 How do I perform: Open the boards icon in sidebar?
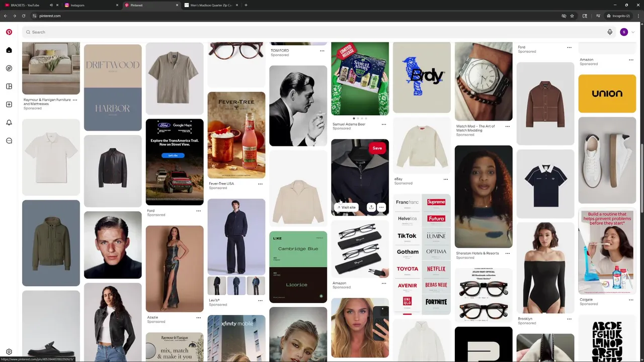pos(9,86)
